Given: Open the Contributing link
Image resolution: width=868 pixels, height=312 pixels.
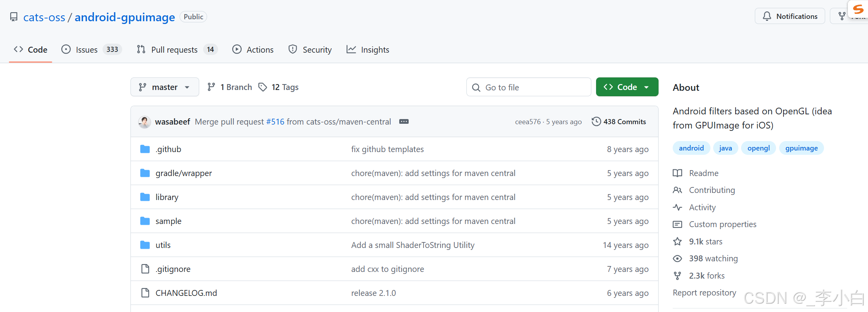Looking at the screenshot, I should pos(704,190).
